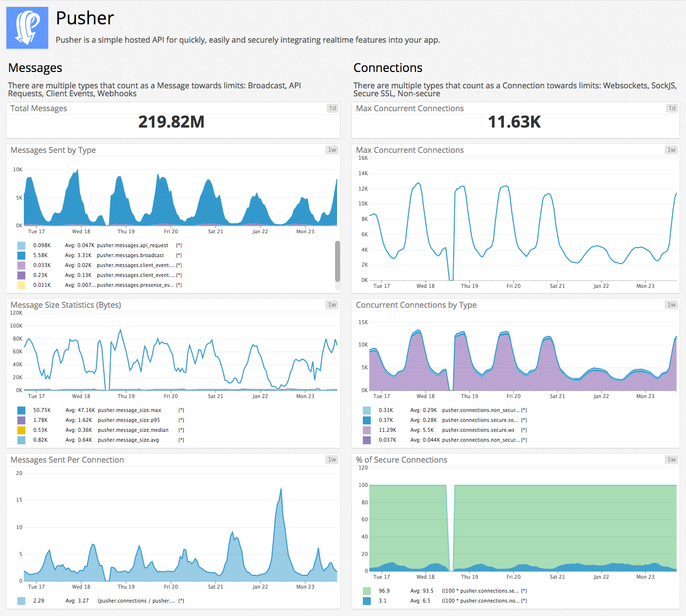Screen dimensions: 686x616
Task: Click the Message Size Statistics (Bytes) title
Action: (x=66, y=305)
